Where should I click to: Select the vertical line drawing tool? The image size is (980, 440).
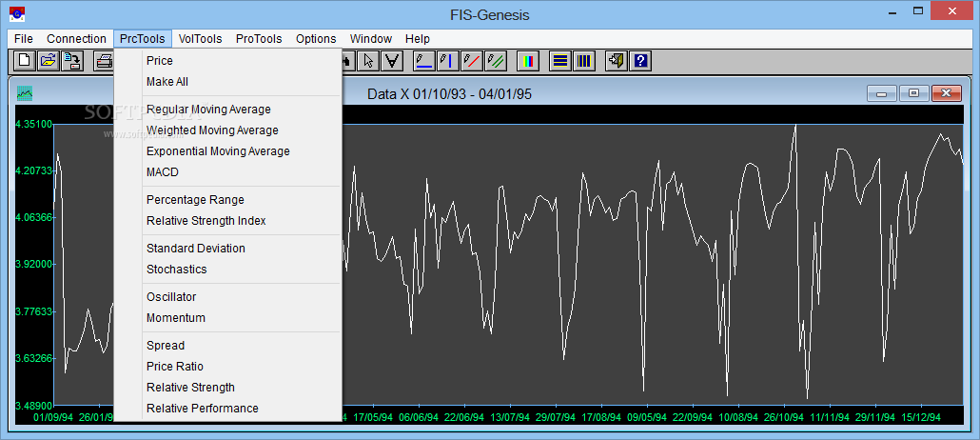pyautogui.click(x=448, y=61)
